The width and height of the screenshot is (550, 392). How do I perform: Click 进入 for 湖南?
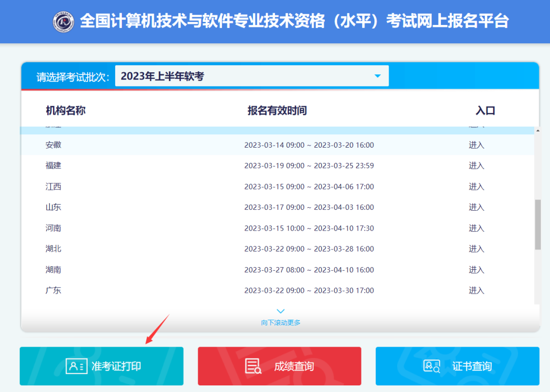(x=476, y=270)
